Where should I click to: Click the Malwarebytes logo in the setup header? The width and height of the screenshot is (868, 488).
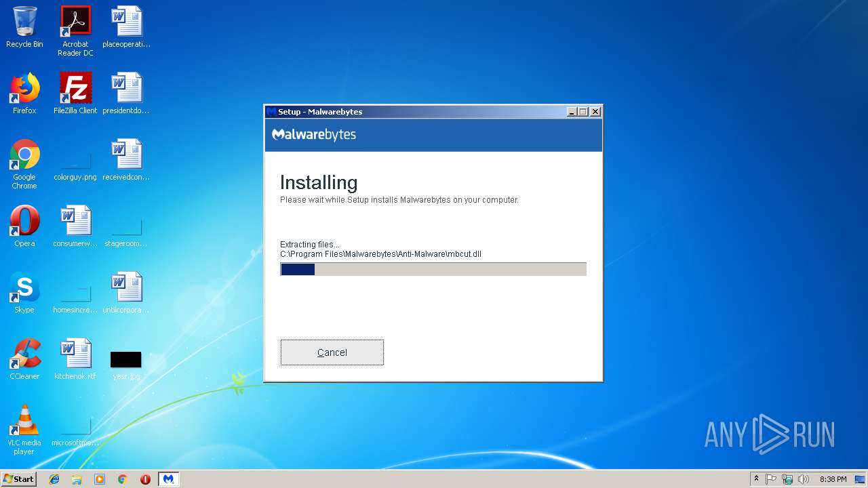[x=314, y=134]
